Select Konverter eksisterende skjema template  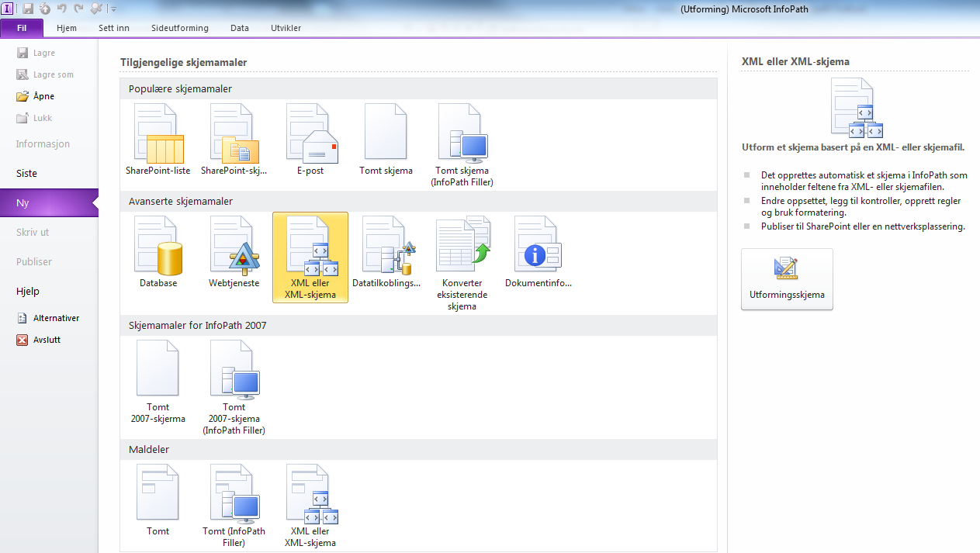click(462, 263)
